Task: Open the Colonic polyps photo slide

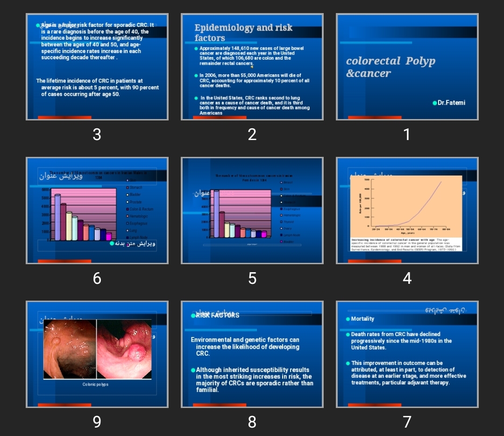Action: tap(97, 354)
